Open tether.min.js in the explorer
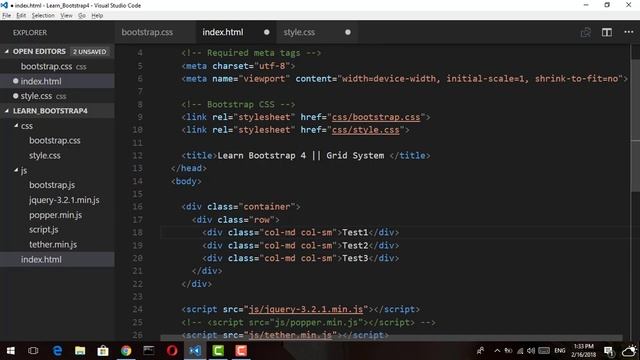Image resolution: width=640 pixels, height=360 pixels. pos(53,244)
